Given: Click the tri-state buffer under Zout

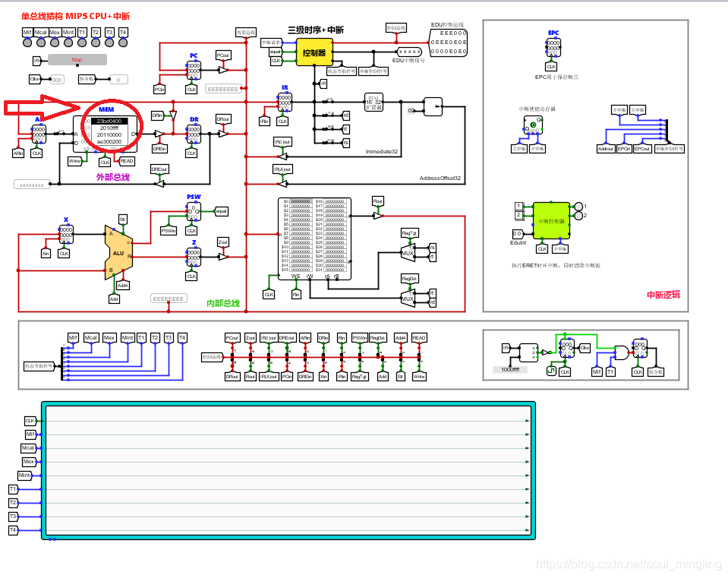Looking at the screenshot, I should pyautogui.click(x=223, y=257).
